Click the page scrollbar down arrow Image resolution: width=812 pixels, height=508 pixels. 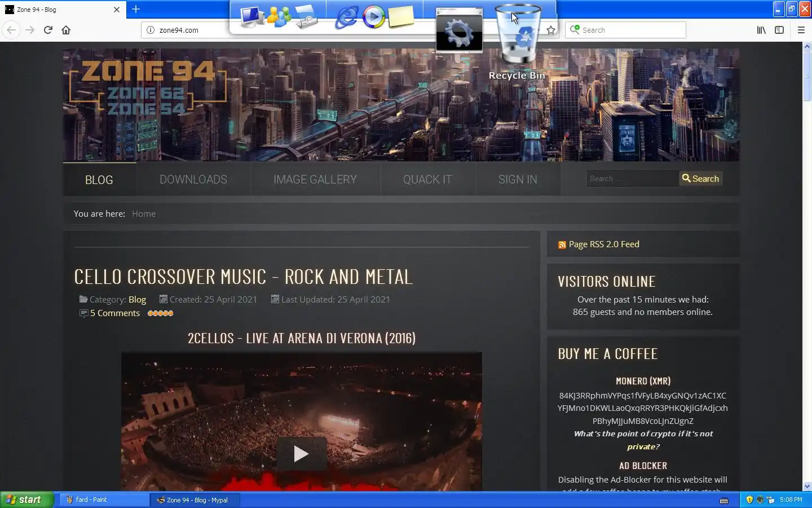click(x=807, y=486)
